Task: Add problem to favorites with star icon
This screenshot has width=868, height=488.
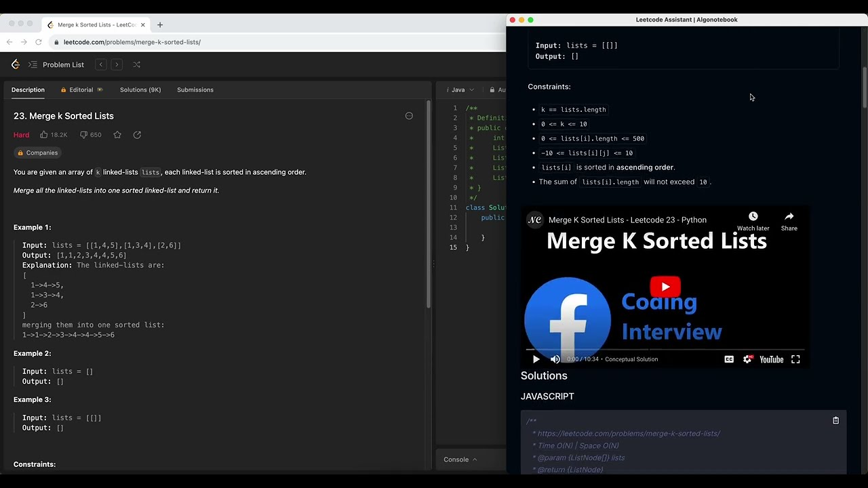Action: (117, 135)
